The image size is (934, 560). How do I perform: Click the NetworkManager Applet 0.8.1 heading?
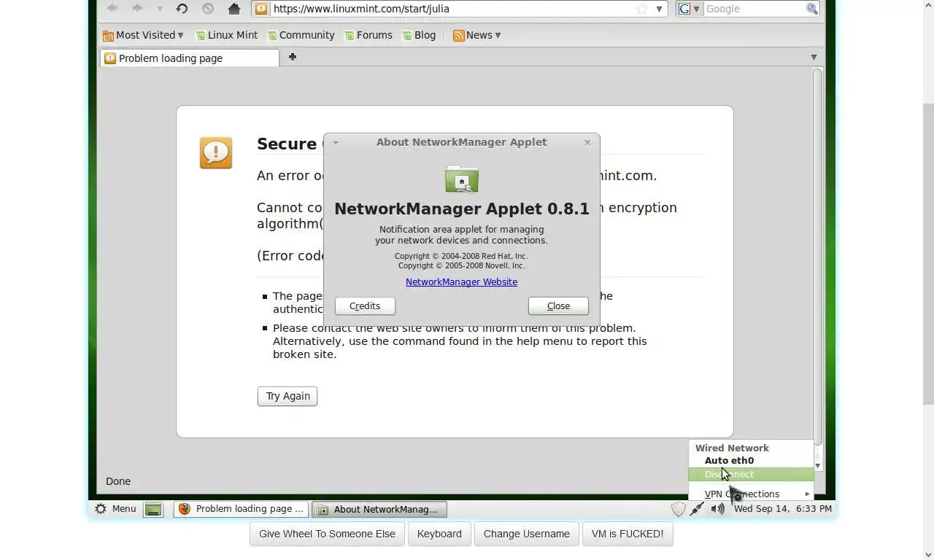(462, 209)
